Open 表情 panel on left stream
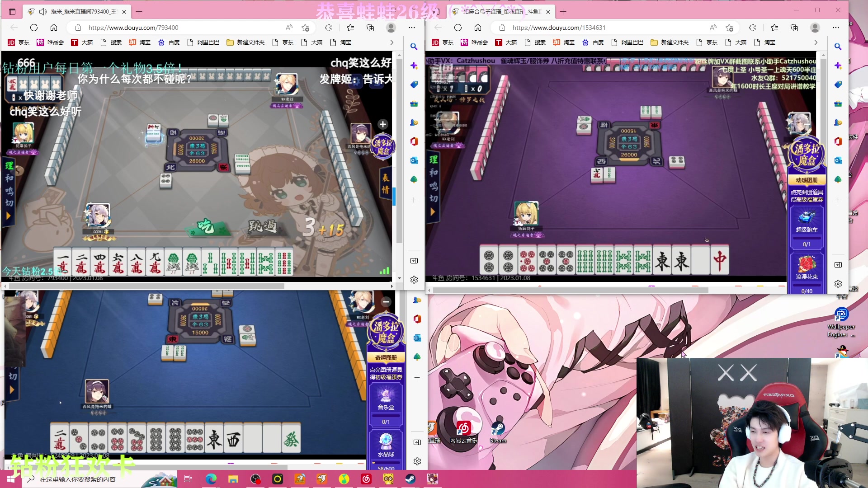The height and width of the screenshot is (488, 868). [385, 183]
